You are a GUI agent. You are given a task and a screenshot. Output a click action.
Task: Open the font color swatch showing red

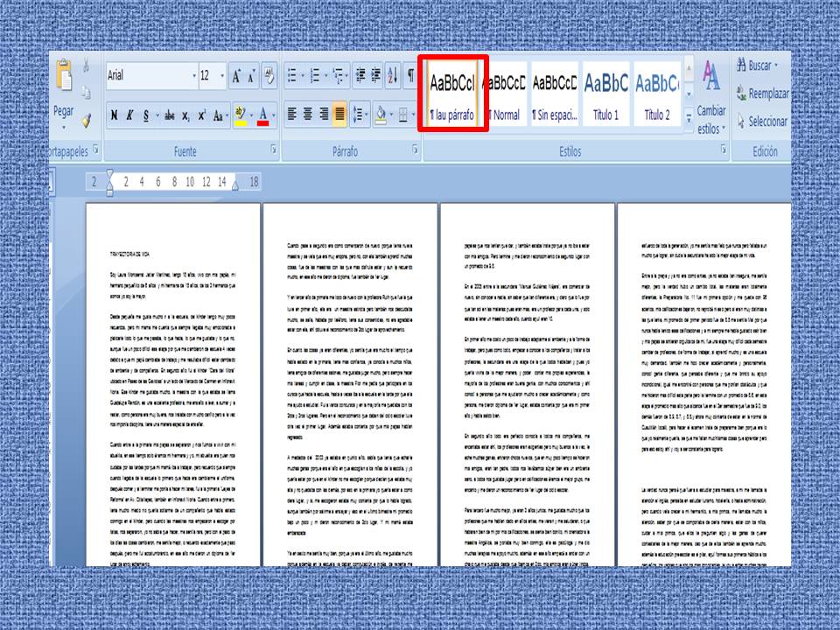click(x=264, y=115)
